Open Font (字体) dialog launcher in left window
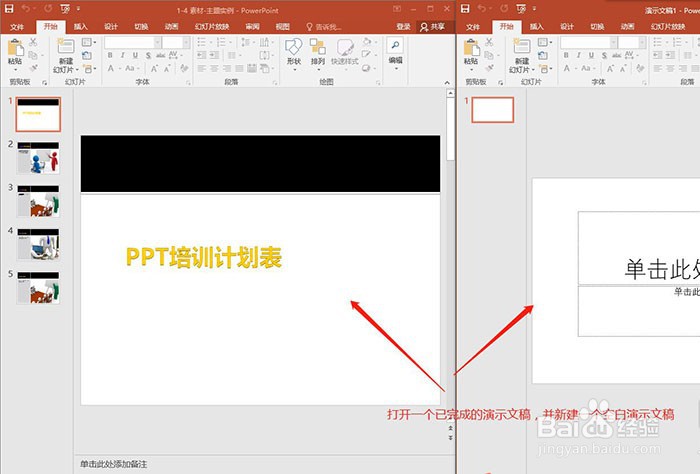The width and height of the screenshot is (700, 474). coord(188,83)
